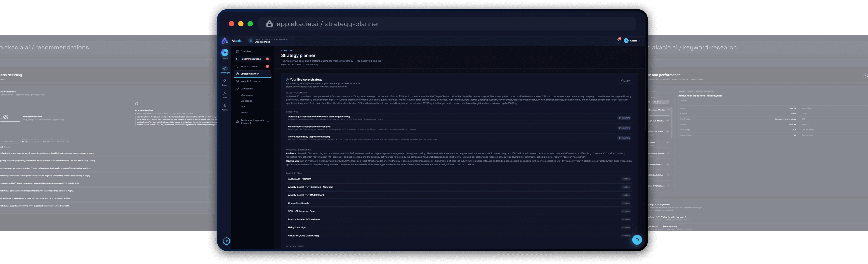
Task: Open the chat bubble floating button
Action: (x=637, y=240)
